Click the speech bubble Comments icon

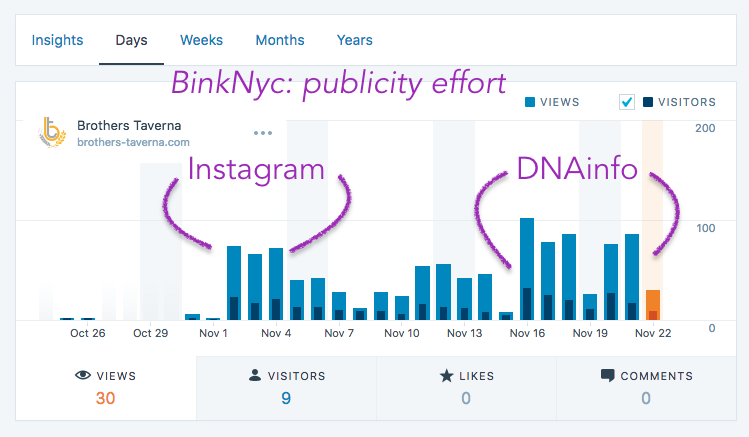(608, 376)
